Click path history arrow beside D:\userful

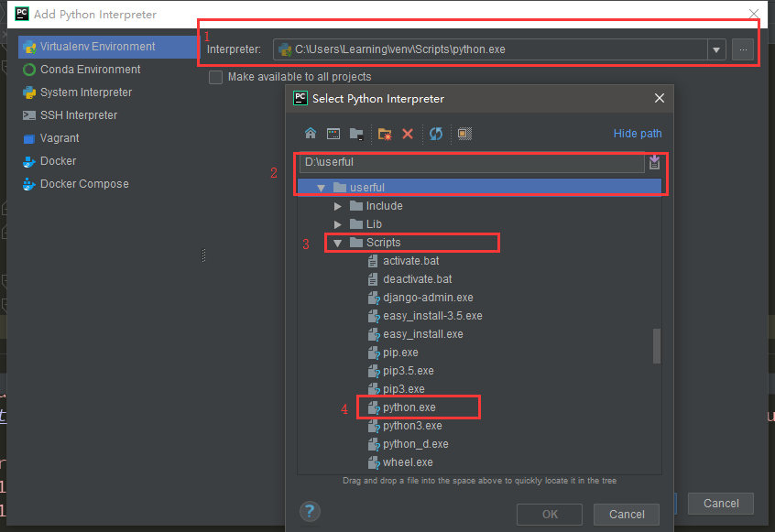click(654, 162)
